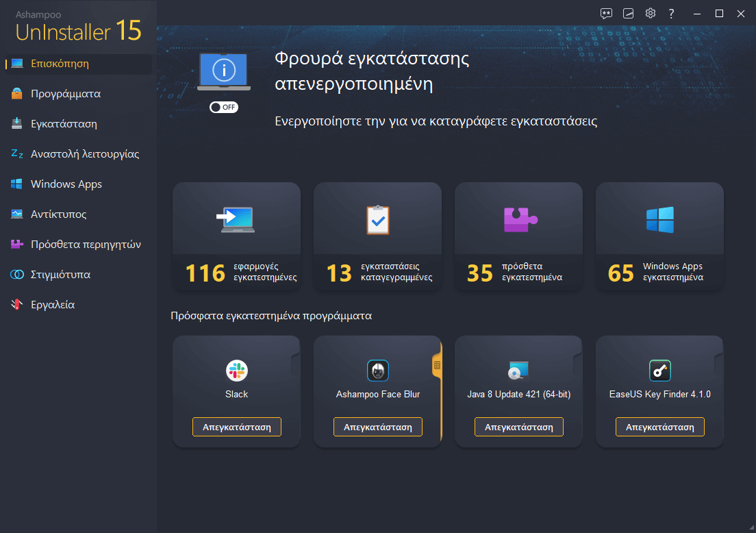
Task: Open Αναστολή λειτουργίας section
Action: pos(85,154)
